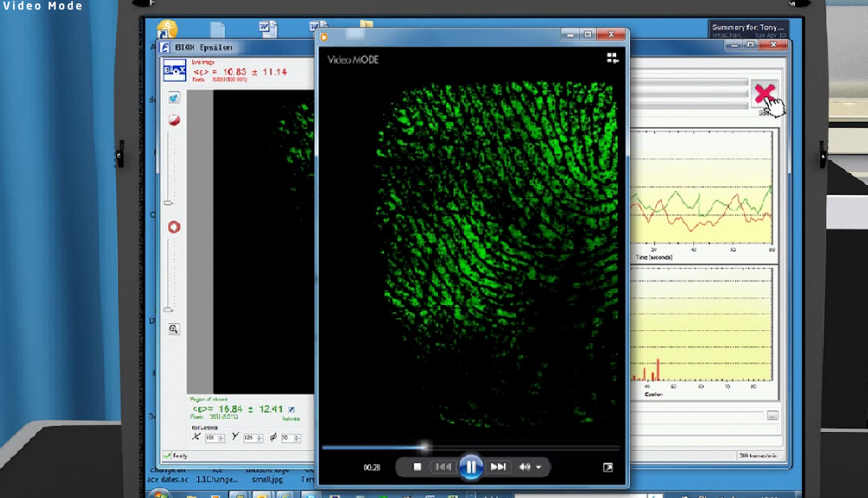This screenshot has height=498, width=868.
Task: Click the blue camera tool in BIOX sidebar
Action: (x=174, y=98)
